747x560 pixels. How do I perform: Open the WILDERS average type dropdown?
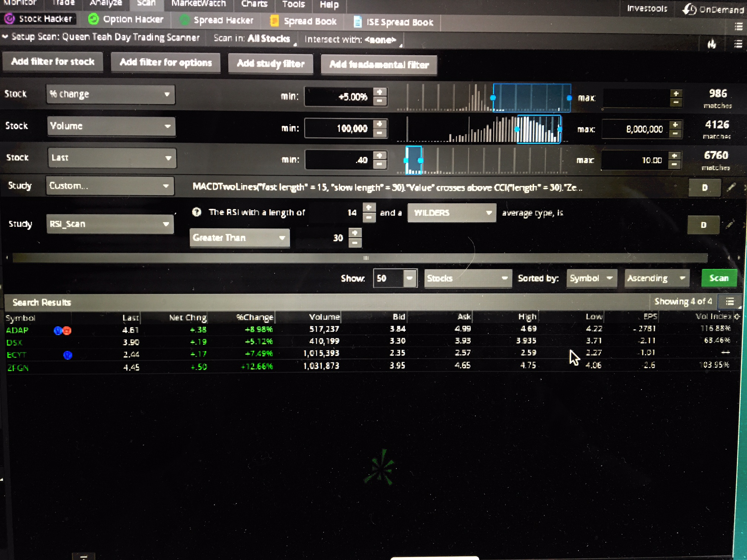(x=452, y=213)
